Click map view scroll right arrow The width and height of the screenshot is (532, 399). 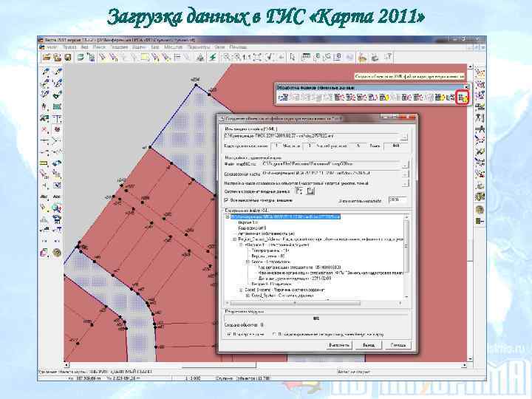[464, 366]
